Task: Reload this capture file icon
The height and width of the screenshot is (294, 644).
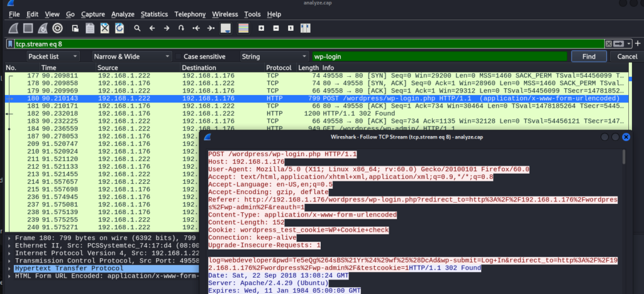Action: click(x=119, y=28)
